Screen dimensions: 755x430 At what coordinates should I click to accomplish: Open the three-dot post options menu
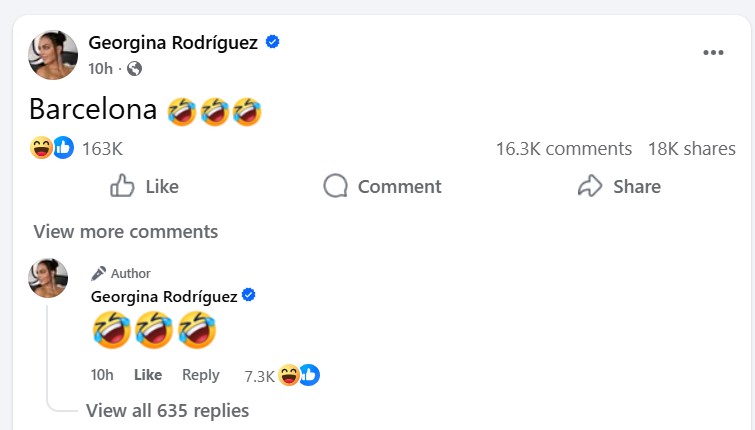coord(712,53)
